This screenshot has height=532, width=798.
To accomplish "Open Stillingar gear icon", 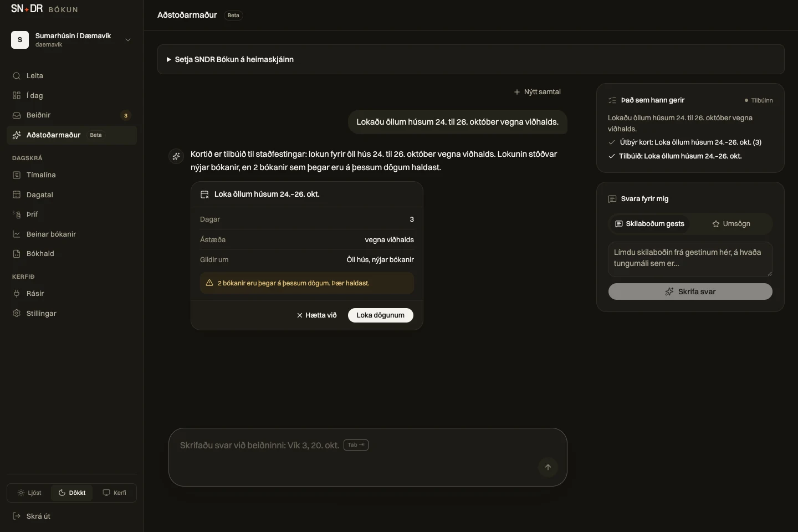I will pos(17,314).
